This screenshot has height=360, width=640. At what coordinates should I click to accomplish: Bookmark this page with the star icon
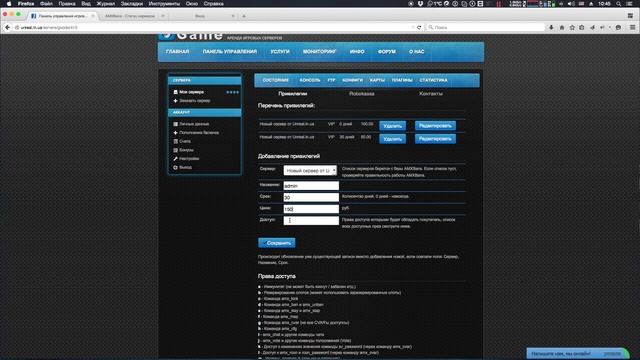click(572, 27)
